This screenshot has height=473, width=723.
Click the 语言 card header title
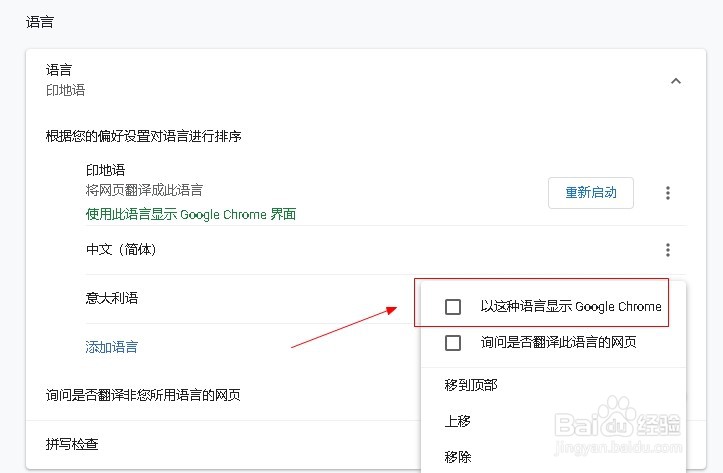click(x=59, y=70)
